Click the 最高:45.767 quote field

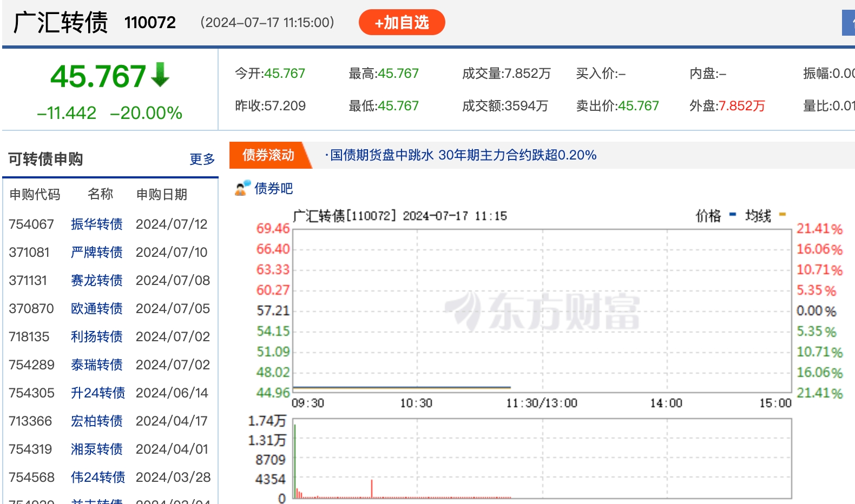[x=384, y=74]
